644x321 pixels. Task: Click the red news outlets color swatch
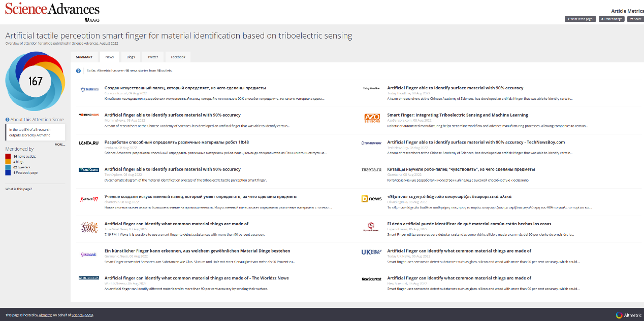(8, 156)
